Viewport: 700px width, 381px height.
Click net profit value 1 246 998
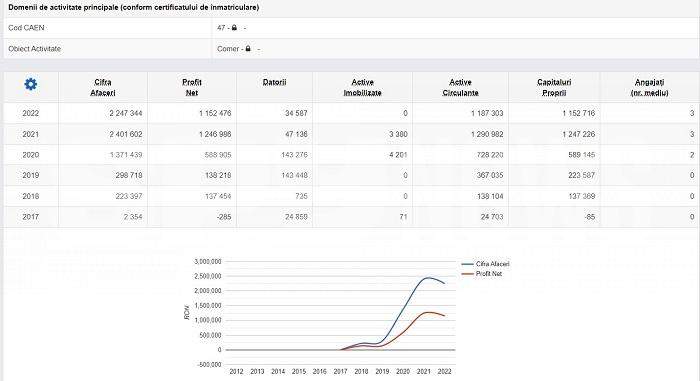[215, 134]
